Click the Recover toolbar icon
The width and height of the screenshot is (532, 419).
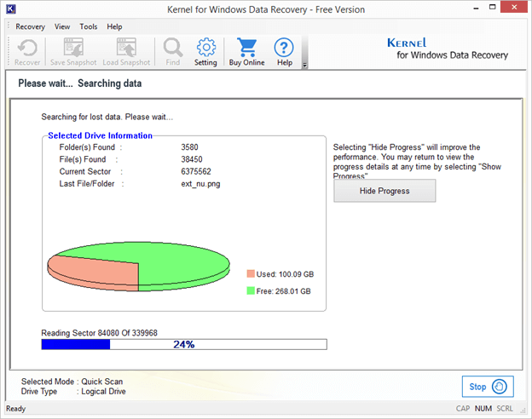click(x=27, y=52)
